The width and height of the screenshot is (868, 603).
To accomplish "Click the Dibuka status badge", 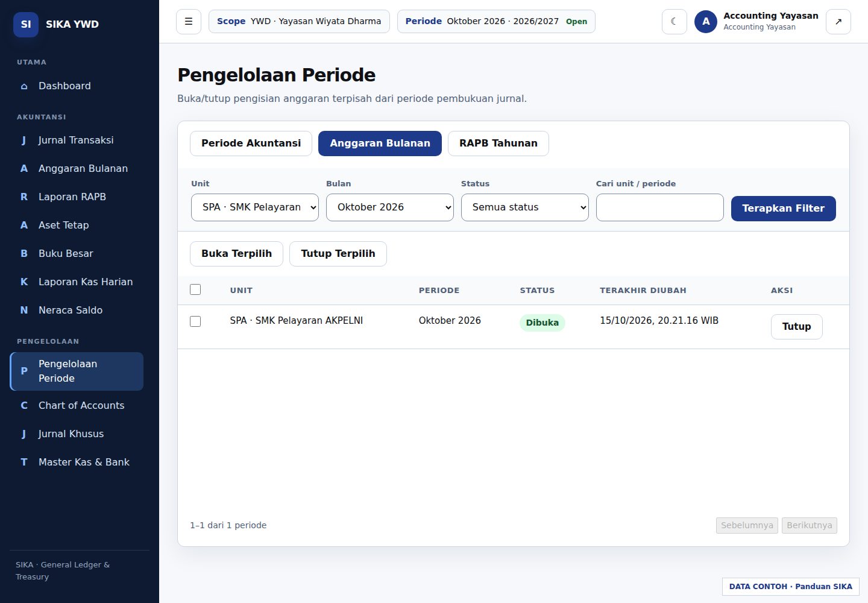I will pos(542,323).
